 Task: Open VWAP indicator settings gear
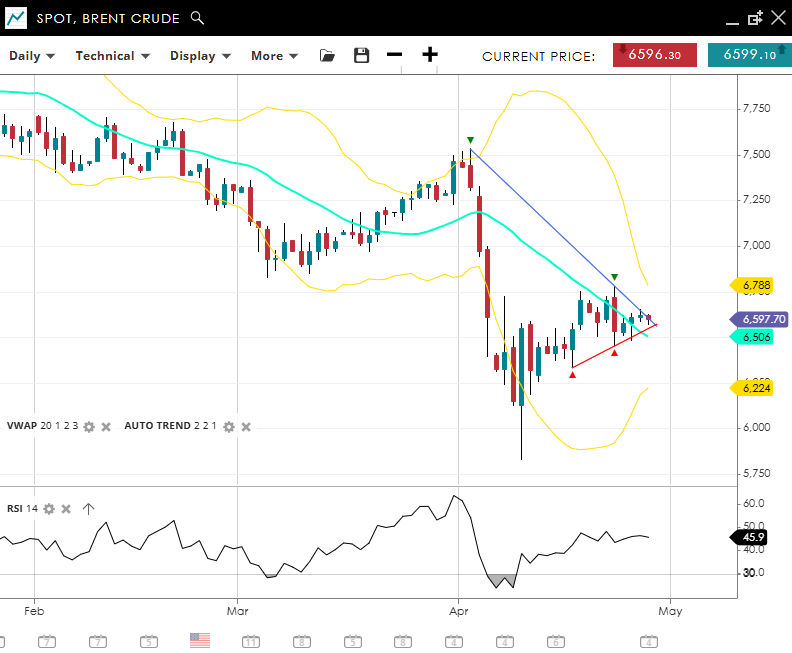[x=88, y=426]
